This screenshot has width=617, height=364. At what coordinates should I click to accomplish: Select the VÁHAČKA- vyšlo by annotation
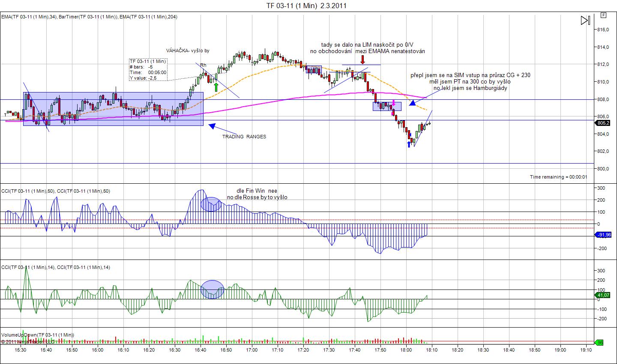pyautogui.click(x=188, y=51)
